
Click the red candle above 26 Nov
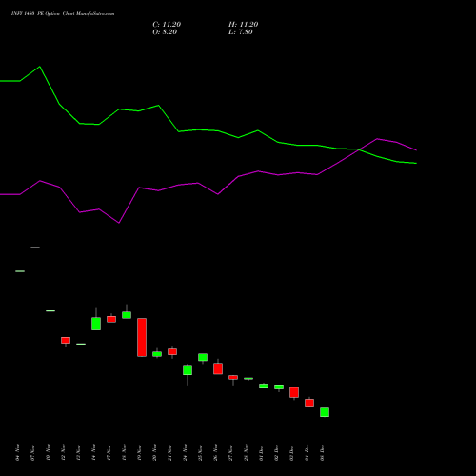pyautogui.click(x=218, y=368)
